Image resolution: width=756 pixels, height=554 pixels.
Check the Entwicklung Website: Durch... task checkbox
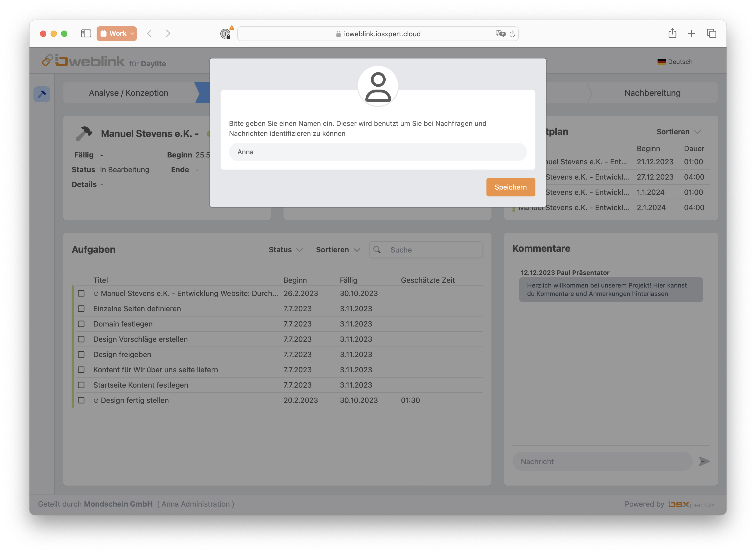pyautogui.click(x=81, y=293)
